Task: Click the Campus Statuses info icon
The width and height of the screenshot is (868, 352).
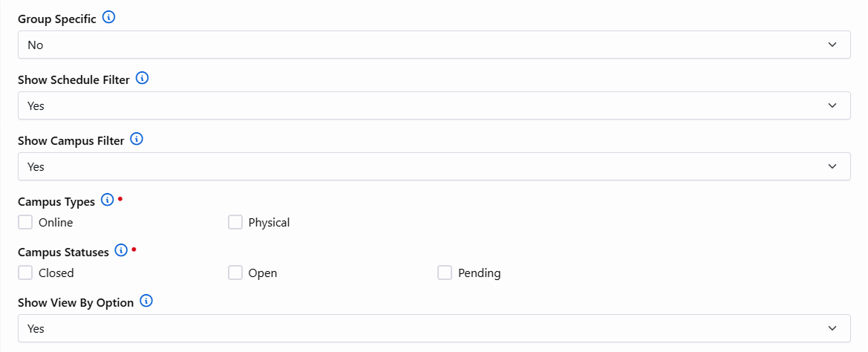Action: tap(121, 251)
